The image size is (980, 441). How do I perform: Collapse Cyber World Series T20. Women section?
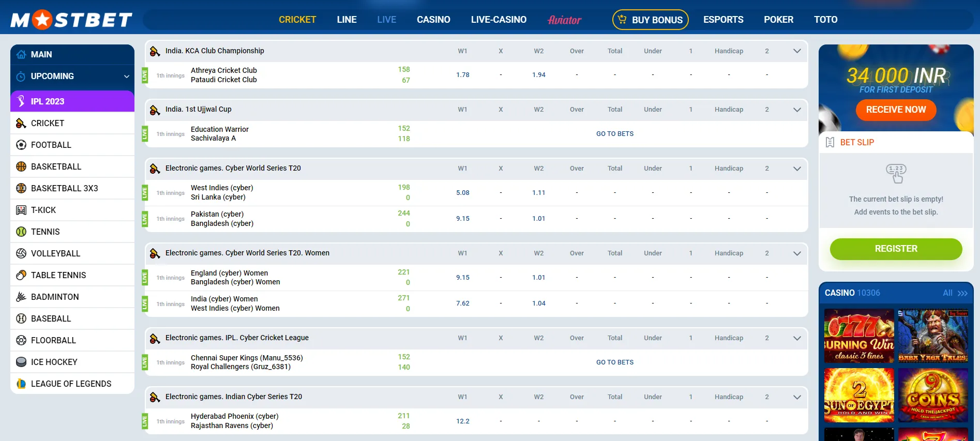[x=797, y=253]
